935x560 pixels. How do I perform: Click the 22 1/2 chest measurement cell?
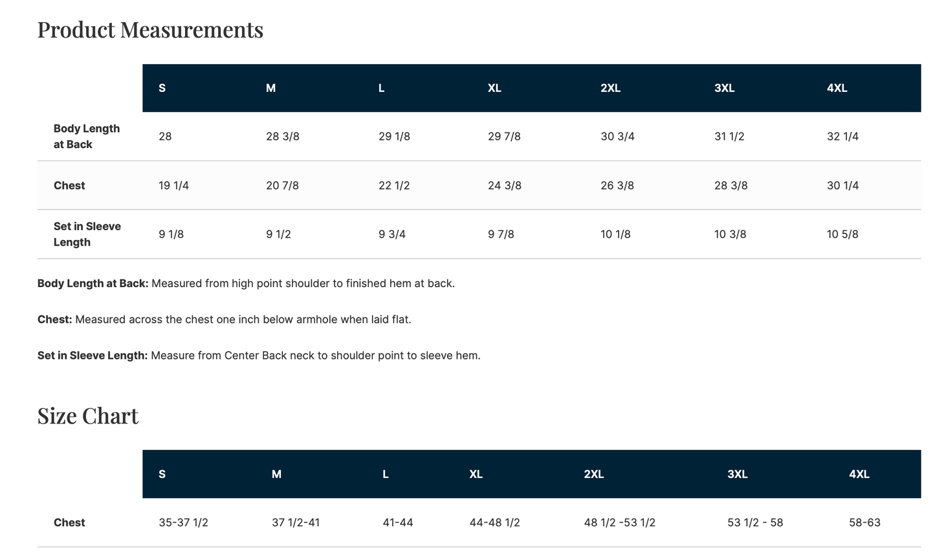coord(394,186)
